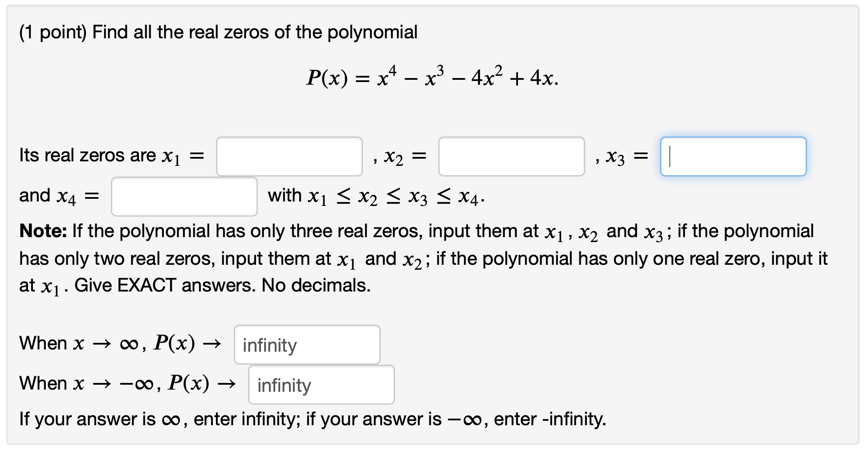Click the instruction about entering infinity answers
868x452 pixels.
tap(312, 419)
